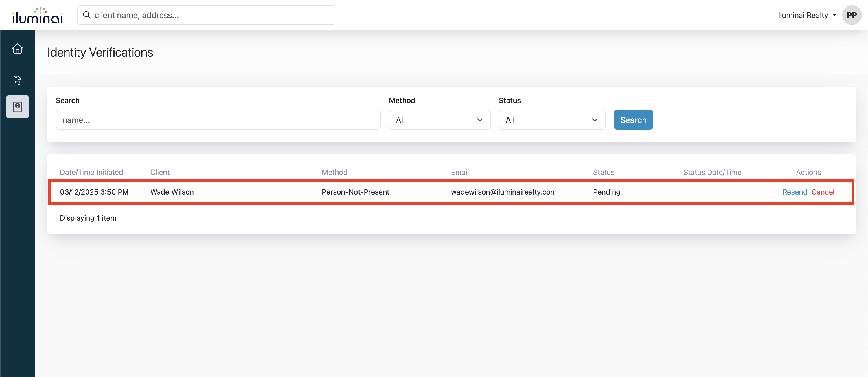Select the Wade Wilson client cell
The height and width of the screenshot is (377, 868).
pos(172,192)
